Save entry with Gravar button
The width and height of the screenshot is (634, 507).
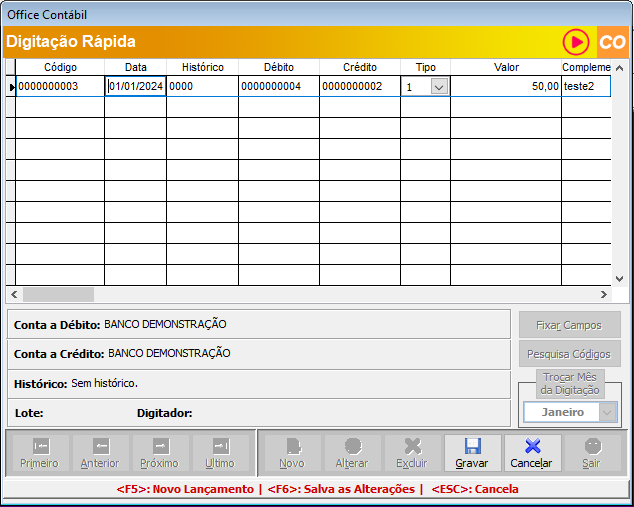[x=472, y=453]
